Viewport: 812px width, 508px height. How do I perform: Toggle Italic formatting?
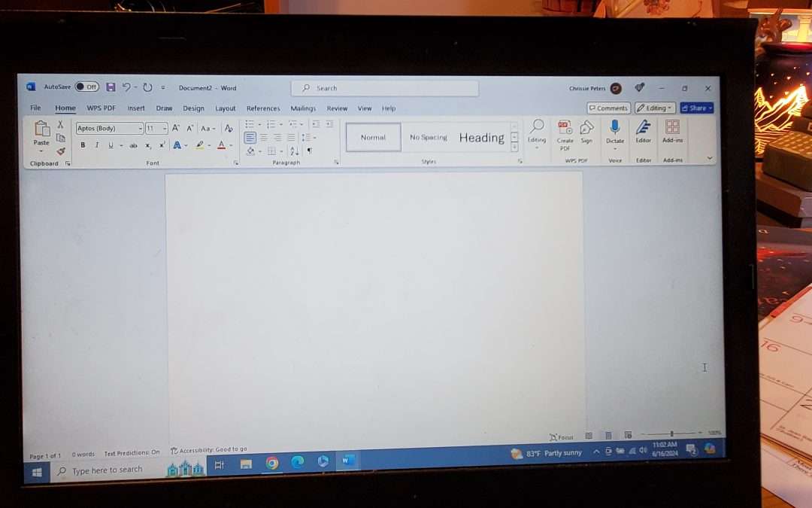96,145
